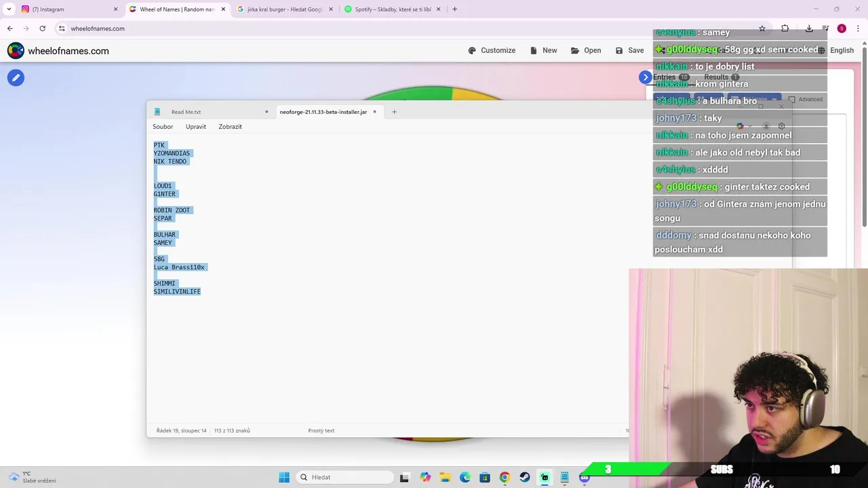Add a new tab in Notepad

tap(394, 112)
